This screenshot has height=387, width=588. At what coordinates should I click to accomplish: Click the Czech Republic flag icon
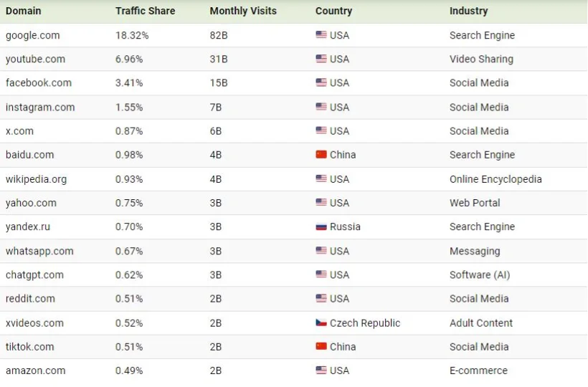pyautogui.click(x=321, y=322)
